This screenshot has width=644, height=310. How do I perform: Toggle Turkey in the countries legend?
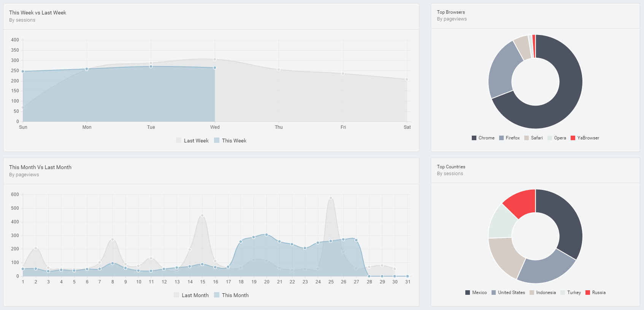point(571,293)
